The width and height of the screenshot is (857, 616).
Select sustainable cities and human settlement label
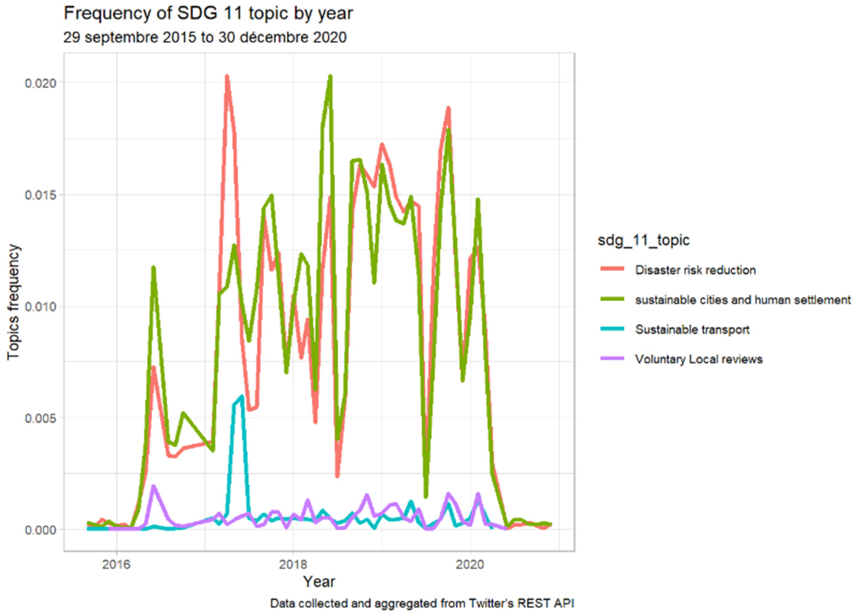coord(743,300)
